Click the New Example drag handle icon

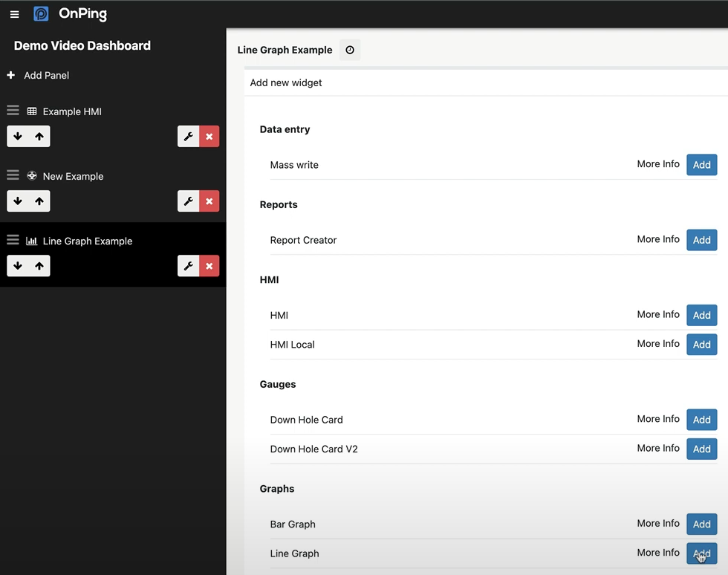[x=13, y=175]
